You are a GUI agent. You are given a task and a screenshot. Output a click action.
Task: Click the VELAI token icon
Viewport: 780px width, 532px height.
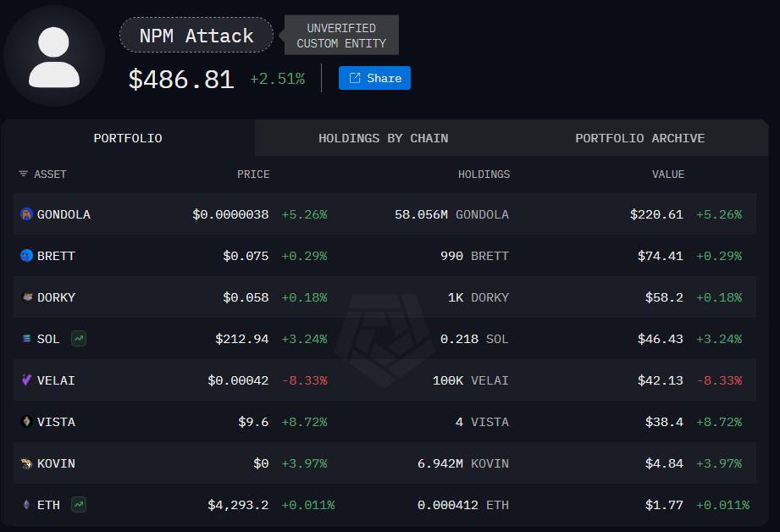(27, 380)
